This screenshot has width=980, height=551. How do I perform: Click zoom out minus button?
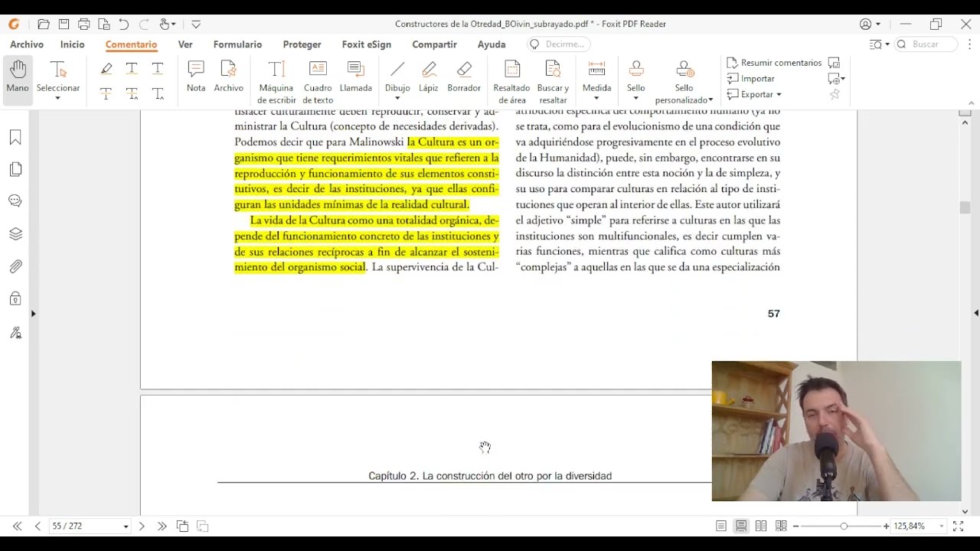click(796, 527)
